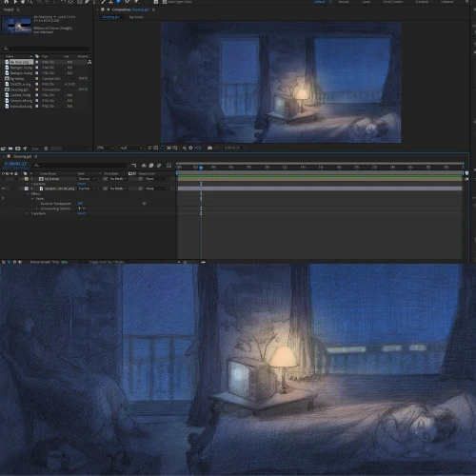Collapse layer 1 with its twirl arrow
The width and height of the screenshot is (476, 476).
pos(23,179)
